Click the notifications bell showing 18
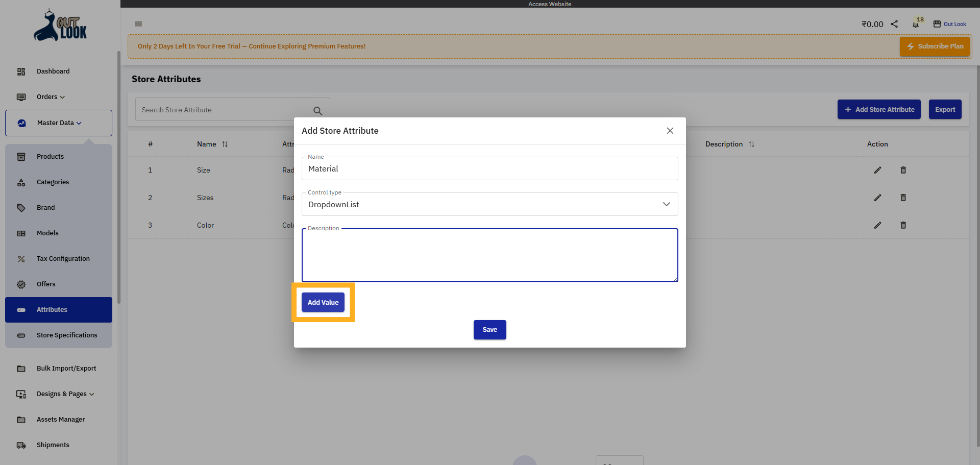Screen dimensions: 980x465 tap(914, 24)
